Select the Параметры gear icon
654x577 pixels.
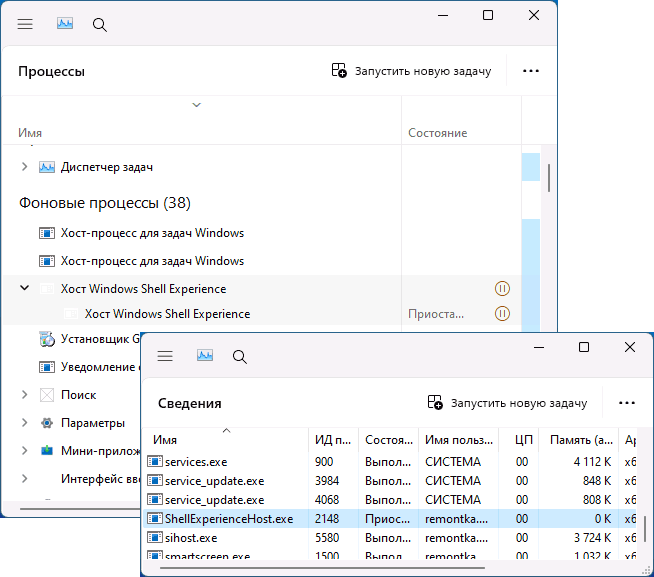47,423
